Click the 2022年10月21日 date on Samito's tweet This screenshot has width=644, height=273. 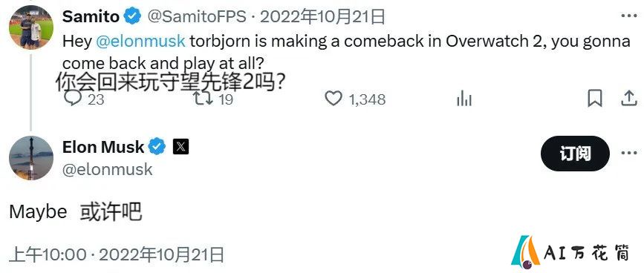323,16
